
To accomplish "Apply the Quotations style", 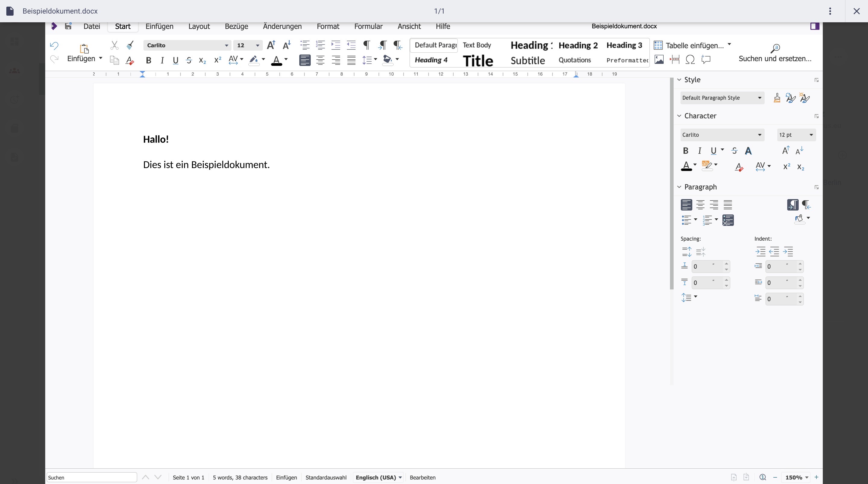I will [574, 60].
